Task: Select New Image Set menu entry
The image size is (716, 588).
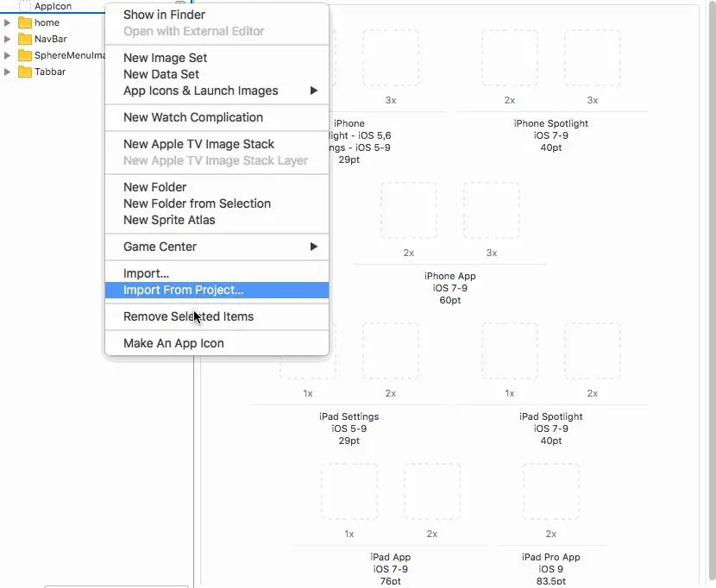Action: click(x=217, y=58)
